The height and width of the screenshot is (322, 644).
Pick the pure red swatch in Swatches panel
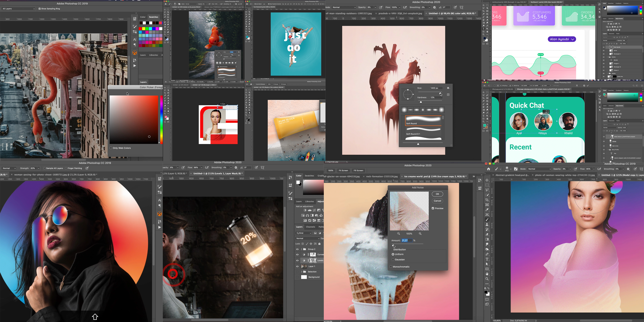(x=140, y=29)
